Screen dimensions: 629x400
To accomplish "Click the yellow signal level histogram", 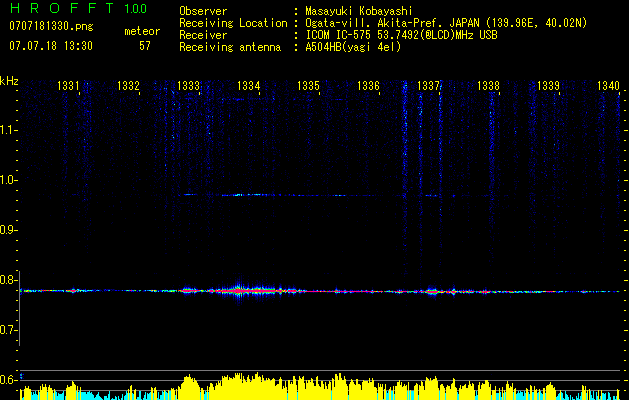I will tap(321, 386).
